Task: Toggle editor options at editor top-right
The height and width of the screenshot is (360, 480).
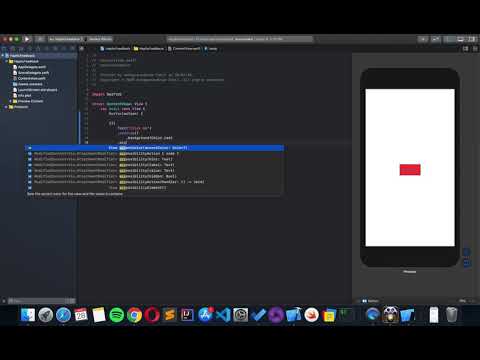Action: click(466, 49)
